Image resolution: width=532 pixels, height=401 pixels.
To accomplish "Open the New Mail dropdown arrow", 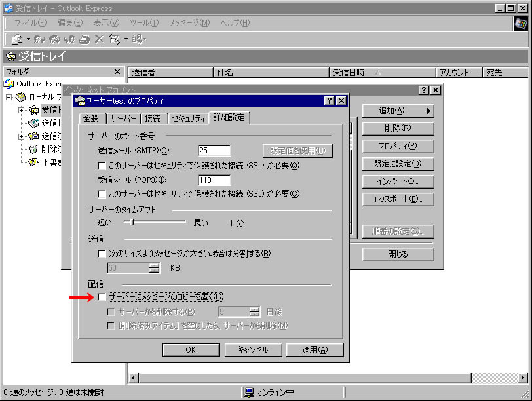I will [28, 39].
